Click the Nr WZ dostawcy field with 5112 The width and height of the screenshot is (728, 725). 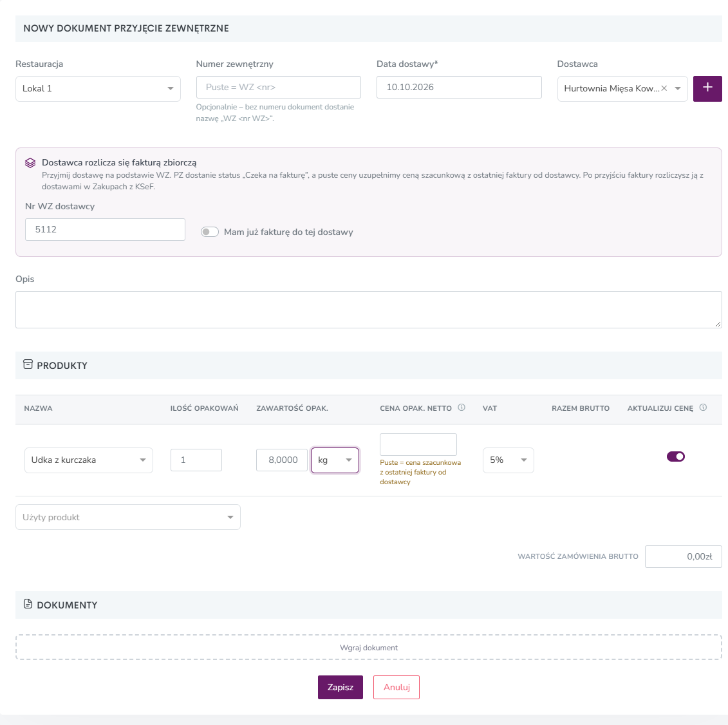[106, 229]
